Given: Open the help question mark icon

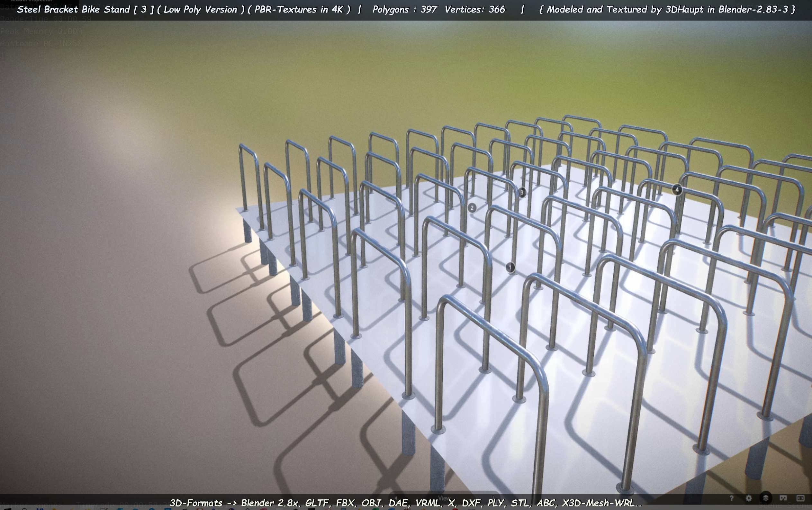Looking at the screenshot, I should 731,498.
